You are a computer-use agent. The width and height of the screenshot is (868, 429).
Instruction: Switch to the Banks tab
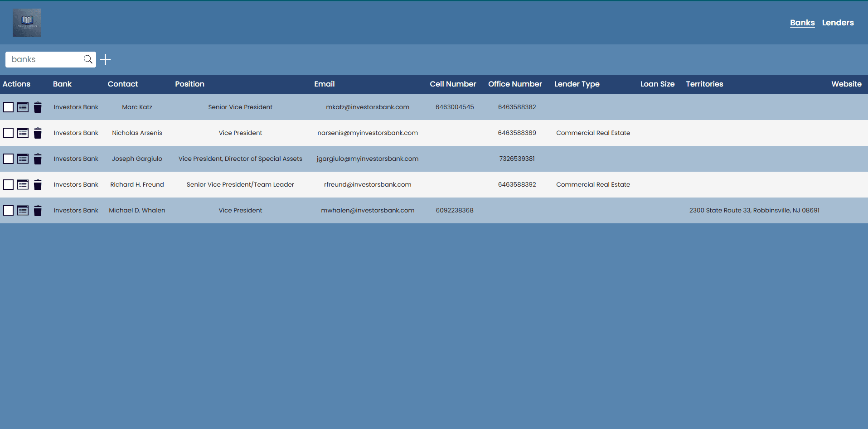[x=802, y=23]
